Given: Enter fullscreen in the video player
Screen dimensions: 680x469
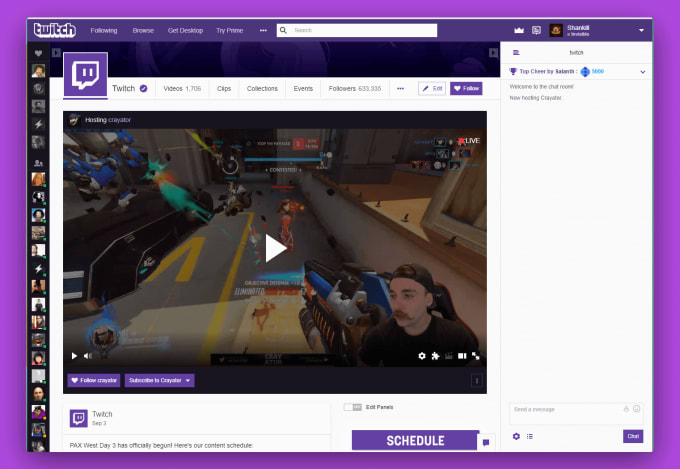Looking at the screenshot, I should pyautogui.click(x=476, y=356).
